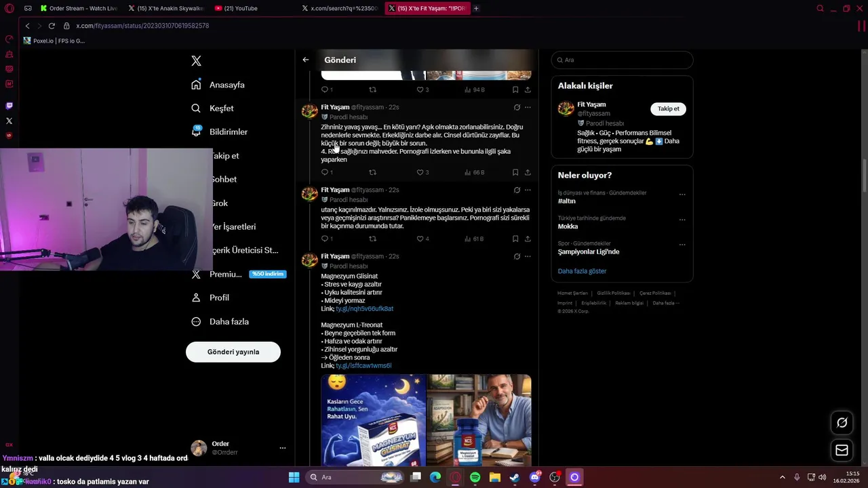This screenshot has height=488, width=868.
Task: Click Fit Yaşam avatar in Alakalı kişiler
Action: click(566, 108)
